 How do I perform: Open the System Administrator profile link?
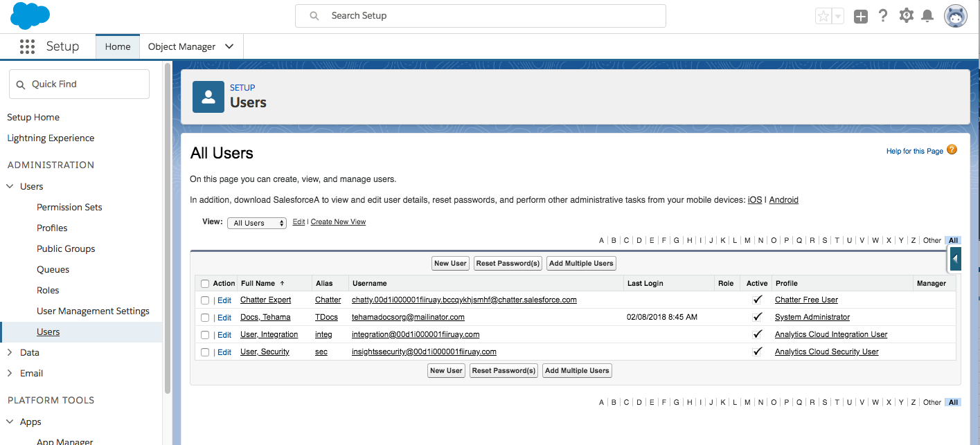(x=812, y=317)
